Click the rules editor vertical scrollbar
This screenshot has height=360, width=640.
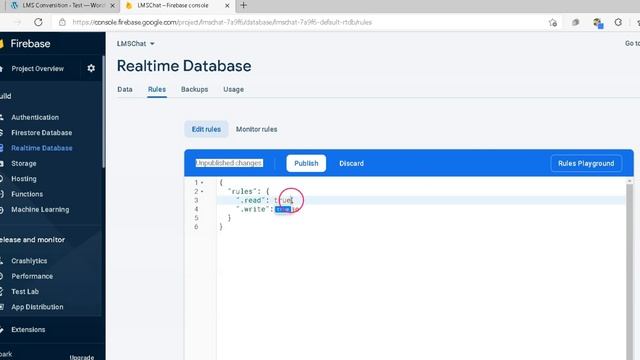tap(629, 269)
